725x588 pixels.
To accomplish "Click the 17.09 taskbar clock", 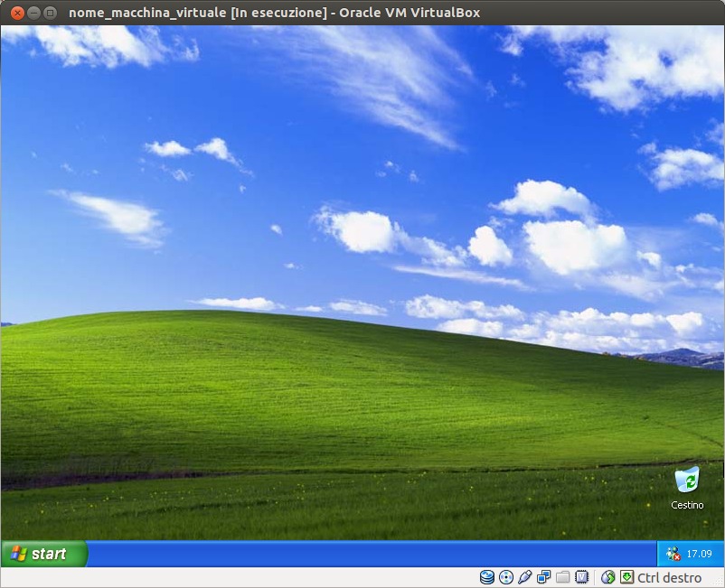I will coord(699,554).
